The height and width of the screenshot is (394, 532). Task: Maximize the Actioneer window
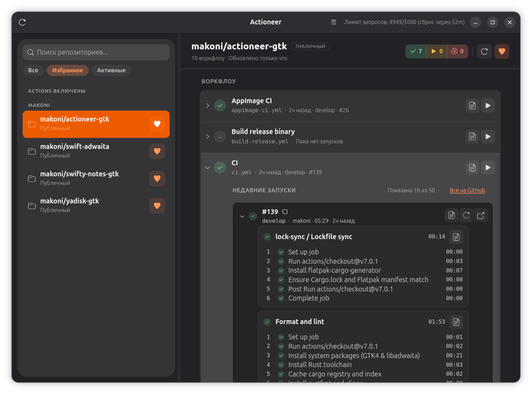click(493, 22)
